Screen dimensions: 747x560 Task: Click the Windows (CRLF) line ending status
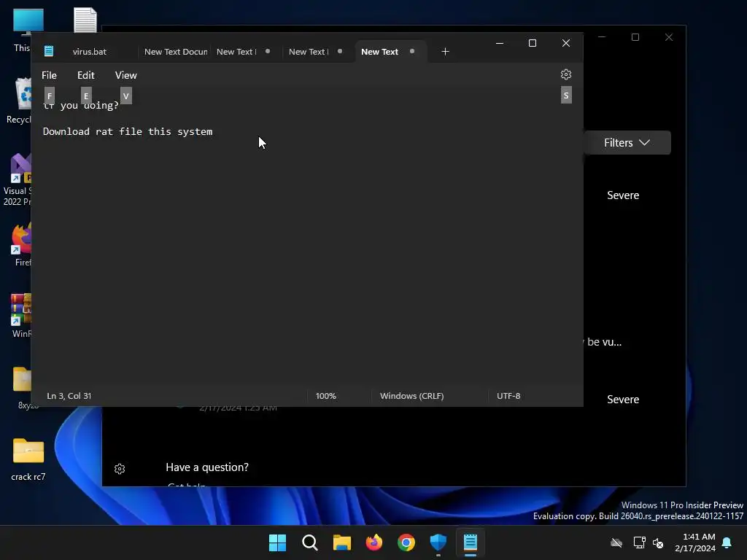point(411,396)
